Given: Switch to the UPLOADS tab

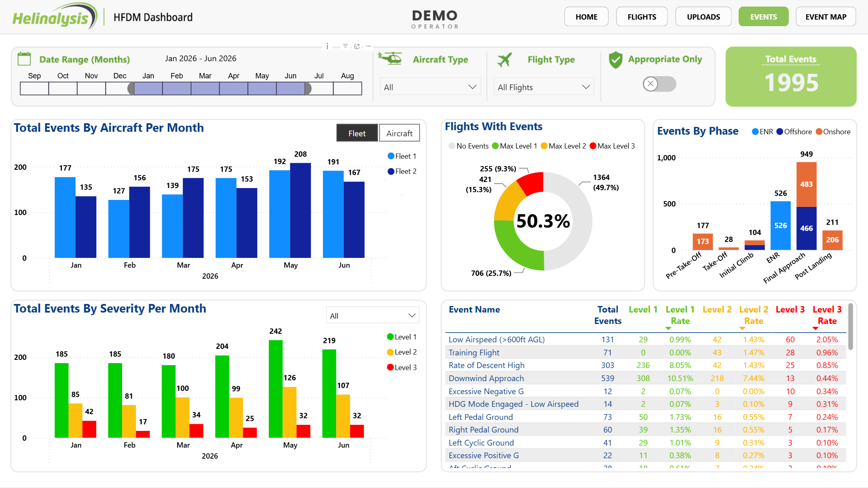Looking at the screenshot, I should click(703, 17).
